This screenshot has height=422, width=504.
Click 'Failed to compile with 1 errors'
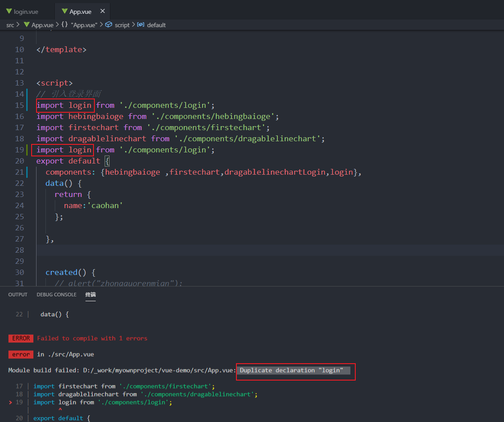pyautogui.click(x=92, y=338)
